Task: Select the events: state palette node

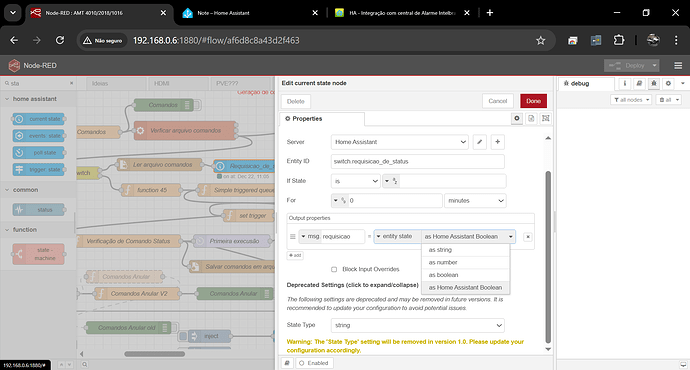Action: click(x=39, y=136)
